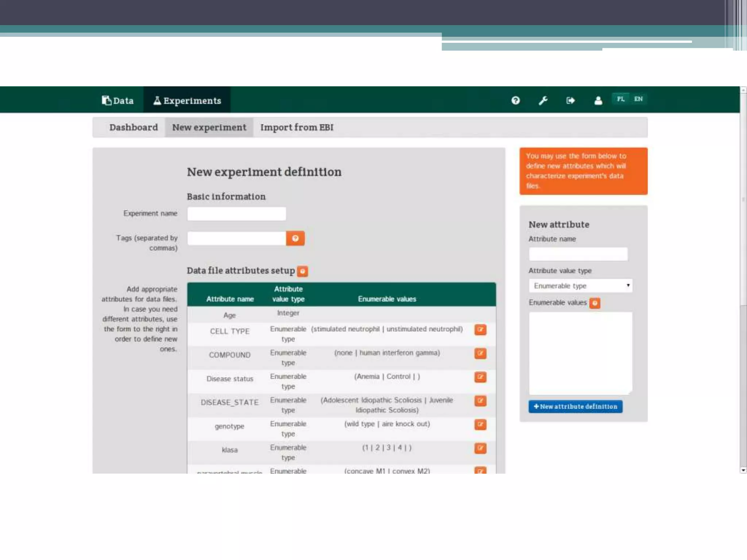Click the logout arrow icon

click(570, 100)
